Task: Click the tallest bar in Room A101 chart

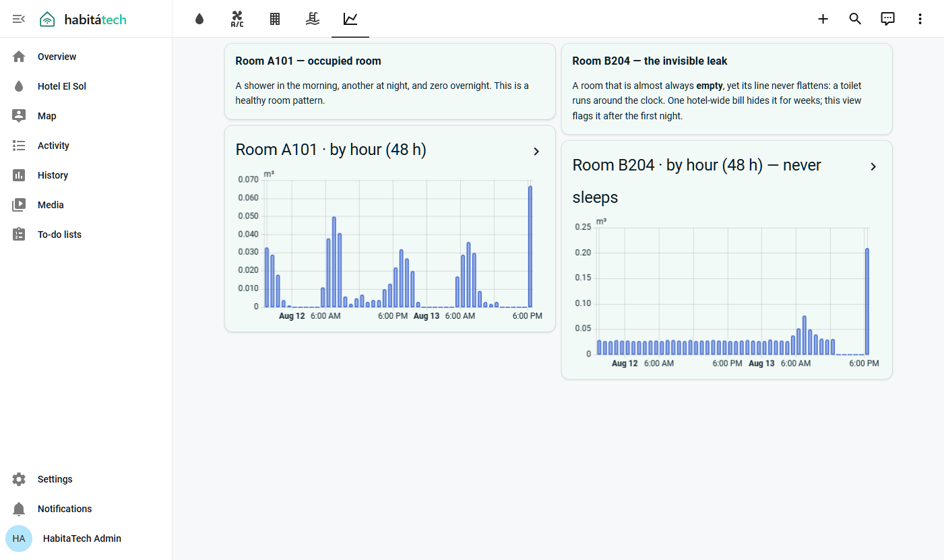Action: [x=530, y=247]
